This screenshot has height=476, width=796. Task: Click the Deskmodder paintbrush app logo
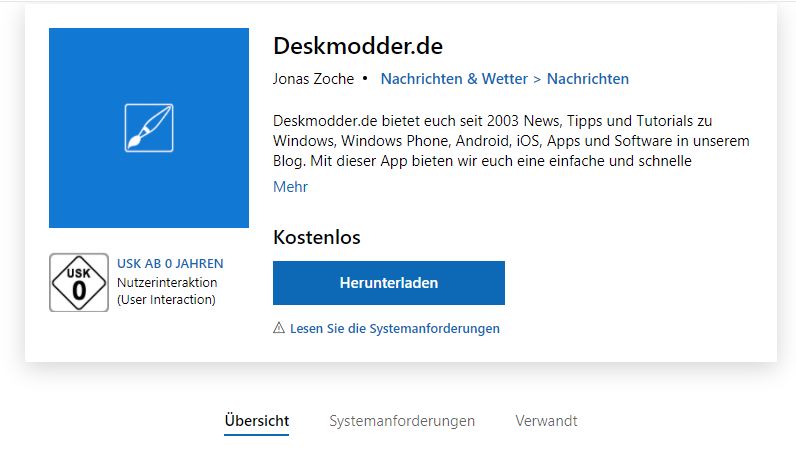[x=149, y=128]
